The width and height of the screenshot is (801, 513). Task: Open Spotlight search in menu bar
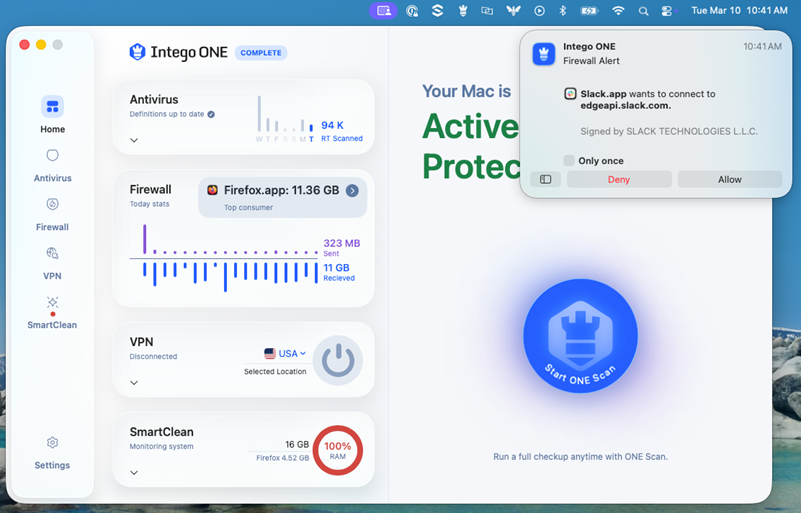644,11
